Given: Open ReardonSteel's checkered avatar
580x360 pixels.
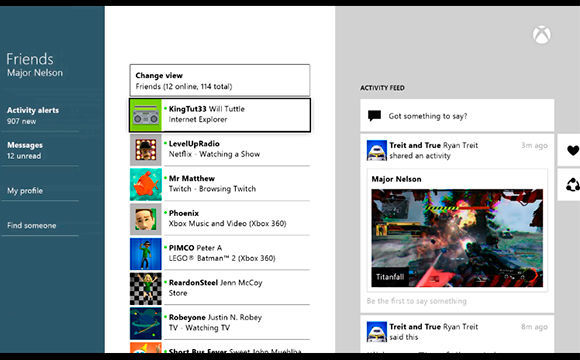Looking at the screenshot, I should click(146, 289).
